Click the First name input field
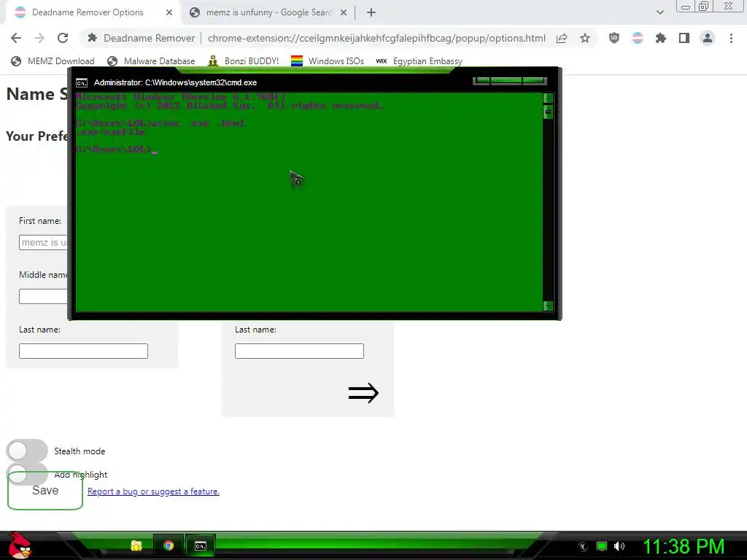This screenshot has height=560, width=747. pos(43,242)
